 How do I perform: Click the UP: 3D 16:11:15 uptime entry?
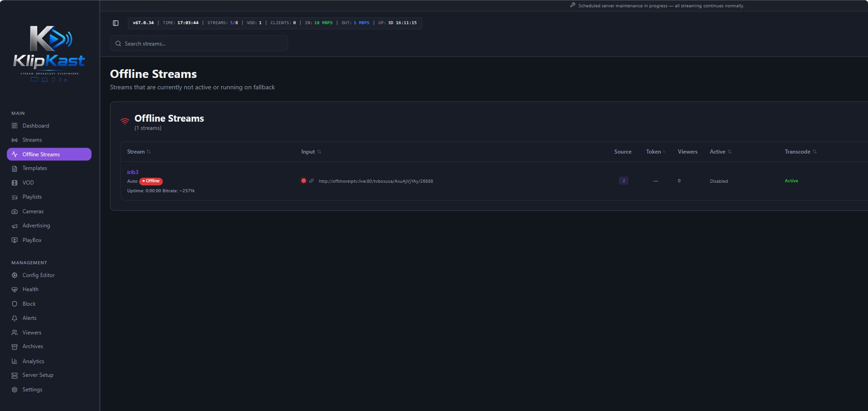pos(397,23)
